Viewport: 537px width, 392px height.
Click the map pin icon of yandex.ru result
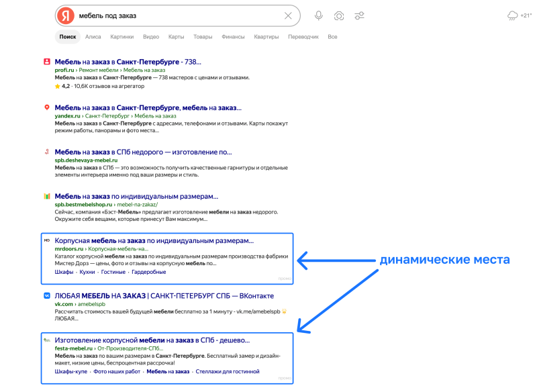[47, 107]
